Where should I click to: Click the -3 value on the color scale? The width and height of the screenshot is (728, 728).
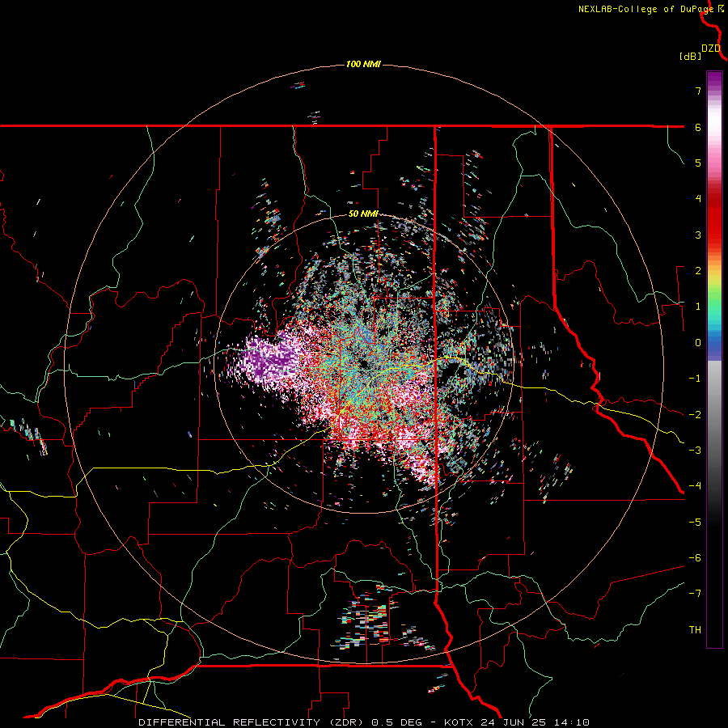point(695,451)
